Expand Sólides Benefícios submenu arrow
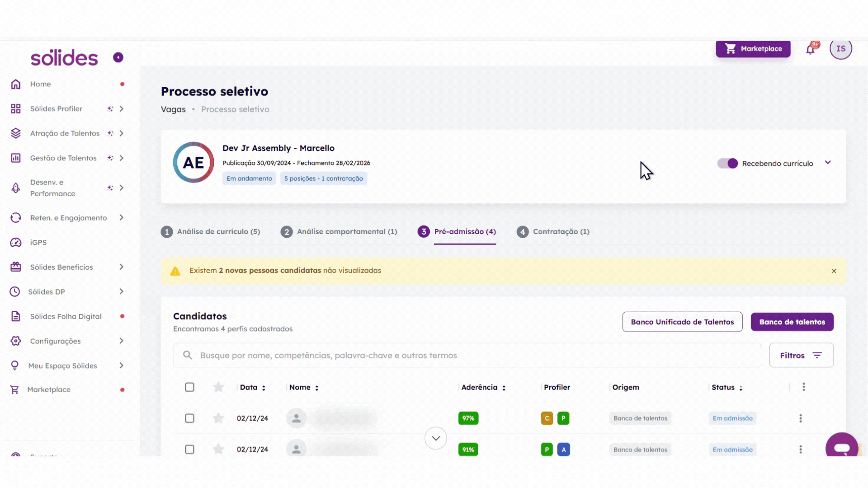Screen dimensions: 868x488 click(121, 267)
